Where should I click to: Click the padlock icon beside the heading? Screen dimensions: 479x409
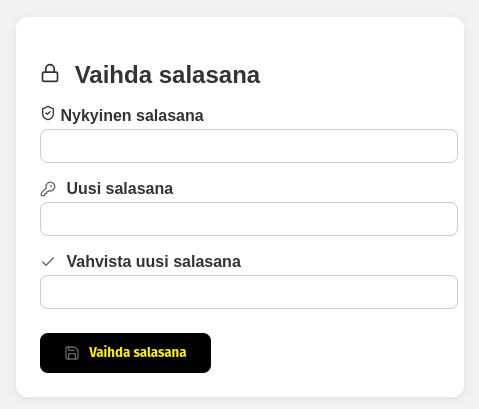pos(50,73)
